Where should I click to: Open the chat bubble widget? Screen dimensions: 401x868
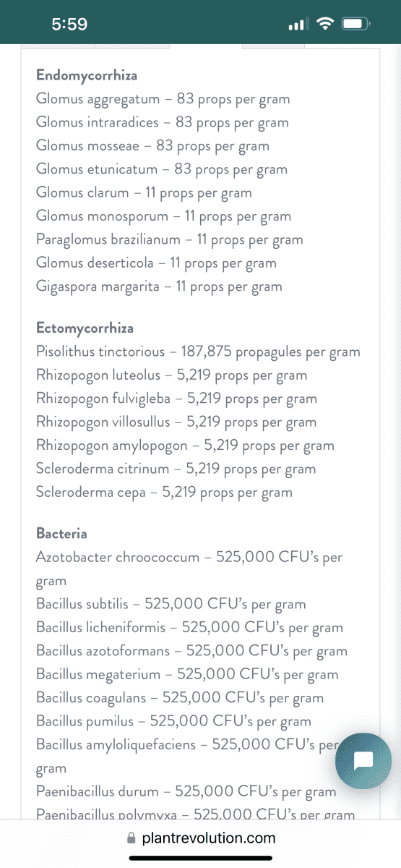tap(363, 760)
